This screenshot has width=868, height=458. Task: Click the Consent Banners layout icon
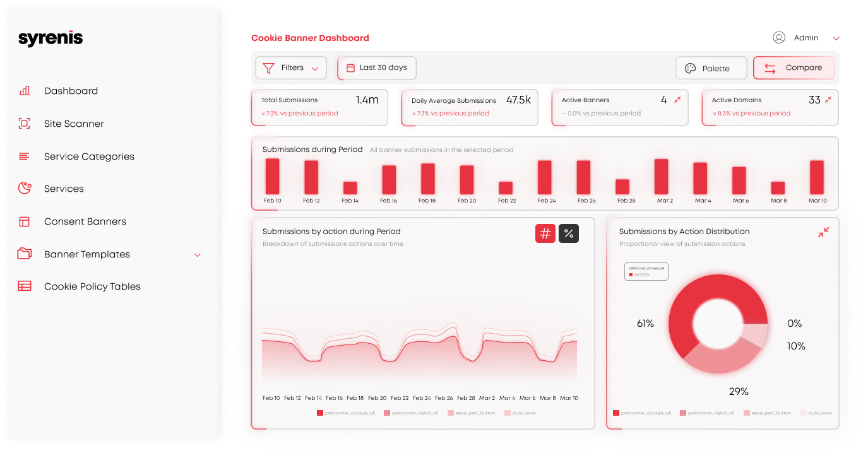point(25,221)
